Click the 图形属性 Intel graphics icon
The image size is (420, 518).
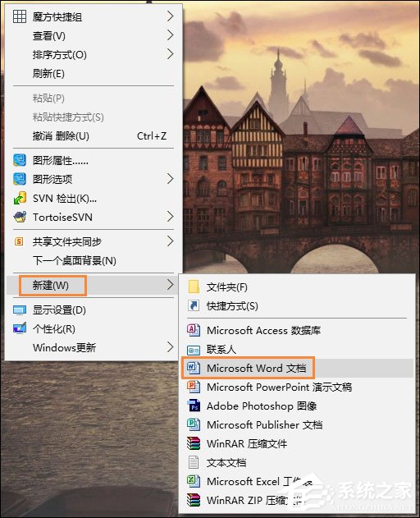[x=20, y=160]
